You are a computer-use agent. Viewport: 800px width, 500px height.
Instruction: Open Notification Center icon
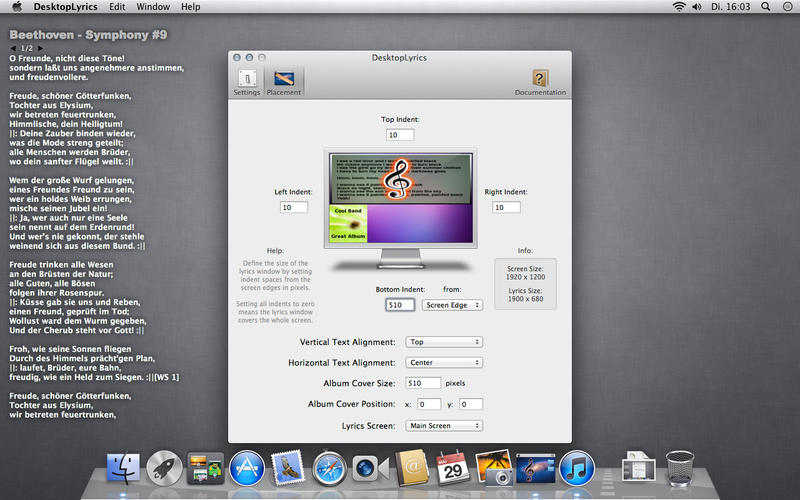click(788, 7)
